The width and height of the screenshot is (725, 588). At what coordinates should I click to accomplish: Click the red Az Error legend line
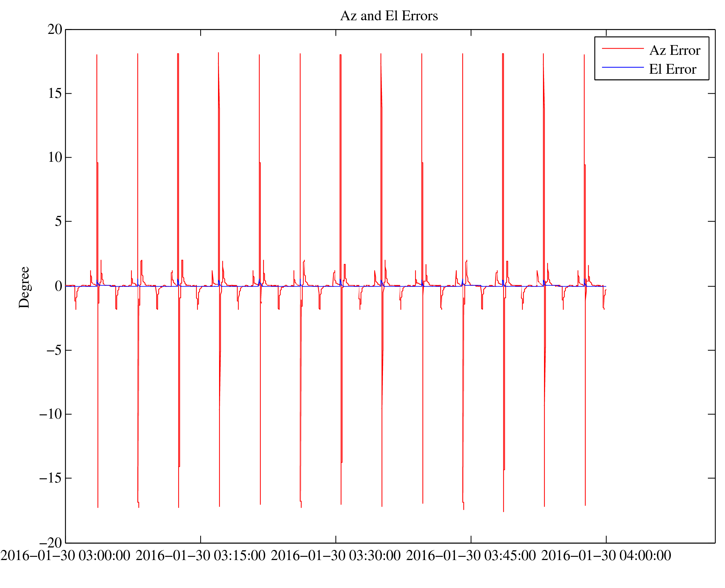point(622,49)
